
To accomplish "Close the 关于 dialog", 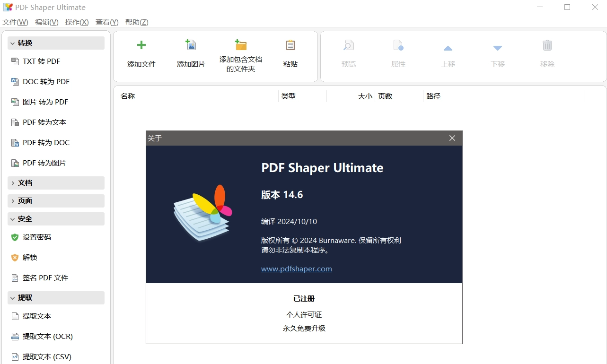I will 452,138.
